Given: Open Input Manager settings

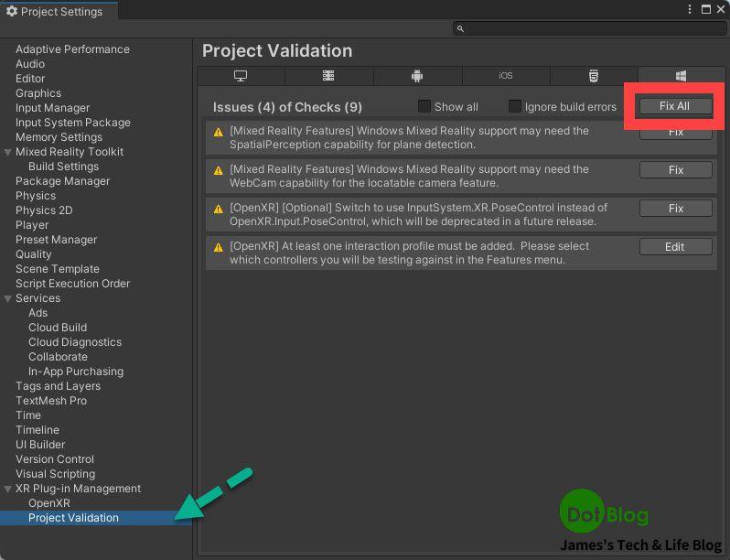Looking at the screenshot, I should 53,108.
